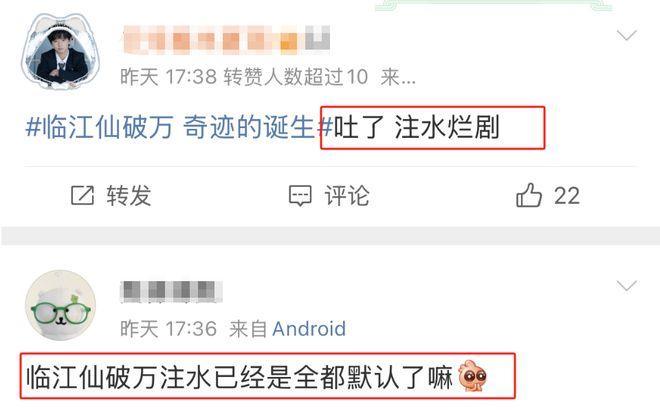The image size is (660, 410).
Task: Open hashtag #临江仙破万 奇迹的诞生#
Action: click(x=179, y=127)
